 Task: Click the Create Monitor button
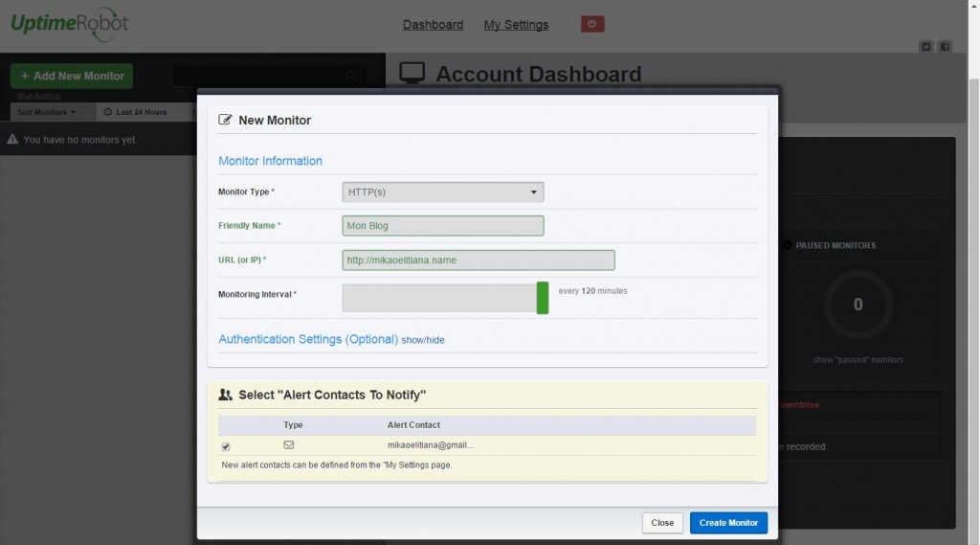point(728,523)
